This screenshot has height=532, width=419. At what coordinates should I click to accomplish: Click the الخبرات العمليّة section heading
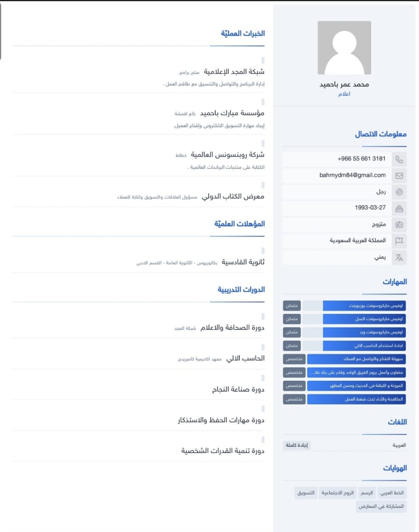(243, 33)
